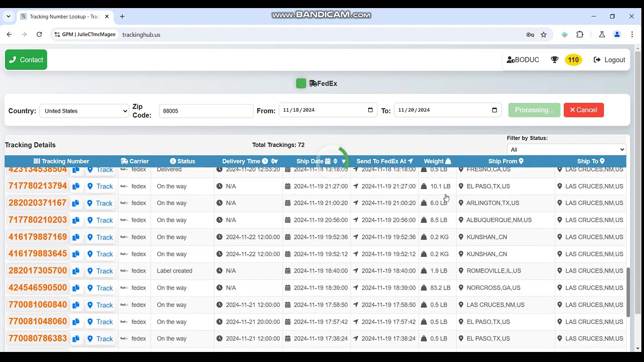Click the Send To FedEx At header
This screenshot has height=362, width=644.
tap(384, 161)
